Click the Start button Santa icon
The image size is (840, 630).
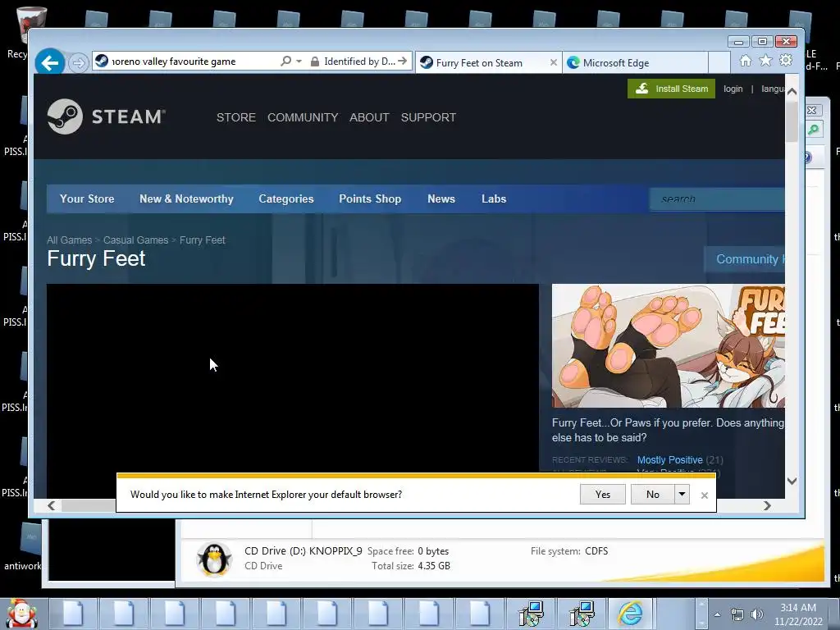21,614
